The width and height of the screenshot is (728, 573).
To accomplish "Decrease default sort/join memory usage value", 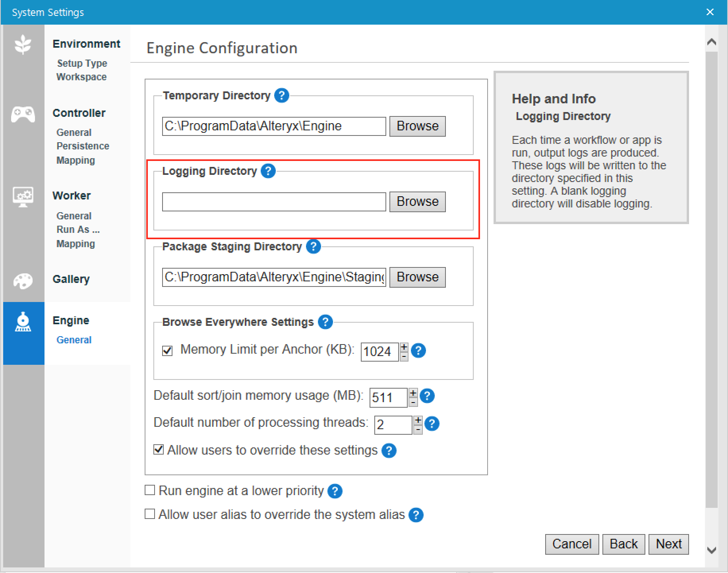I will tap(413, 402).
